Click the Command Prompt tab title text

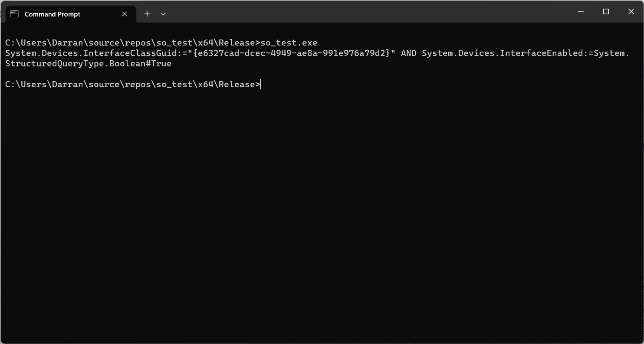pyautogui.click(x=52, y=14)
